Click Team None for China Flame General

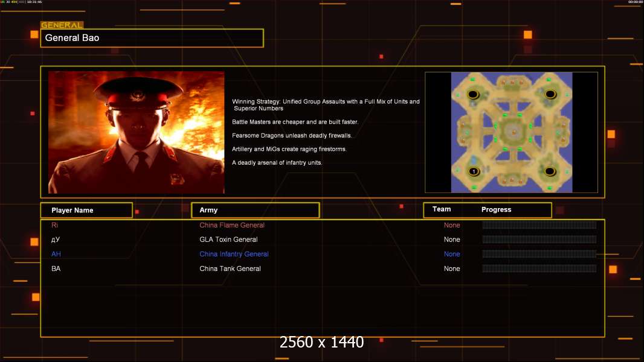[452, 225]
